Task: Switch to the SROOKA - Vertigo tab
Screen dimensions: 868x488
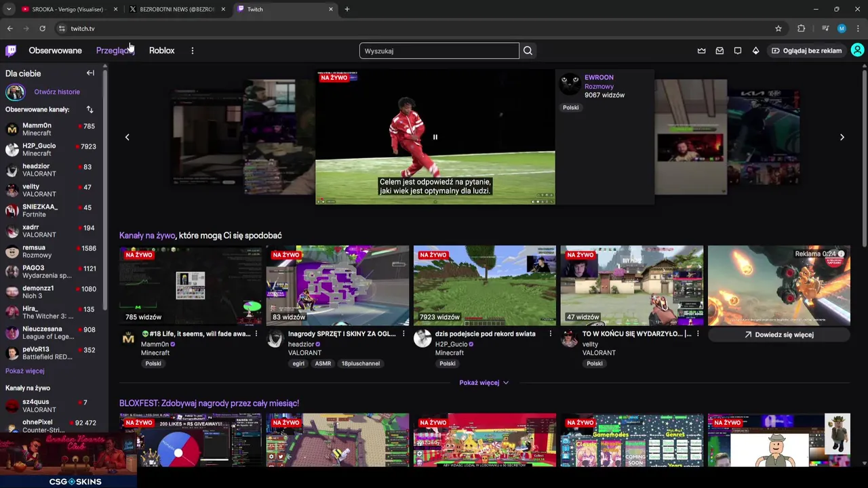Action: point(68,9)
